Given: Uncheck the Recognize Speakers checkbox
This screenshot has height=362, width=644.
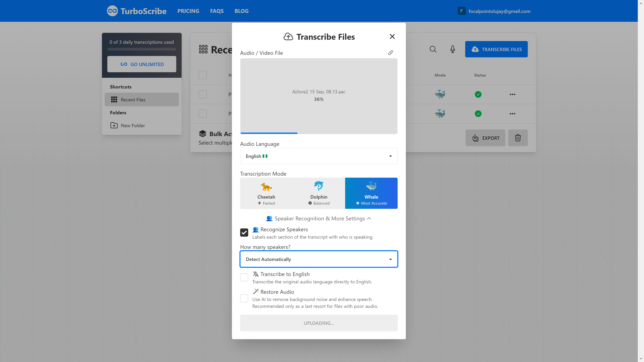Looking at the screenshot, I should coord(244,233).
